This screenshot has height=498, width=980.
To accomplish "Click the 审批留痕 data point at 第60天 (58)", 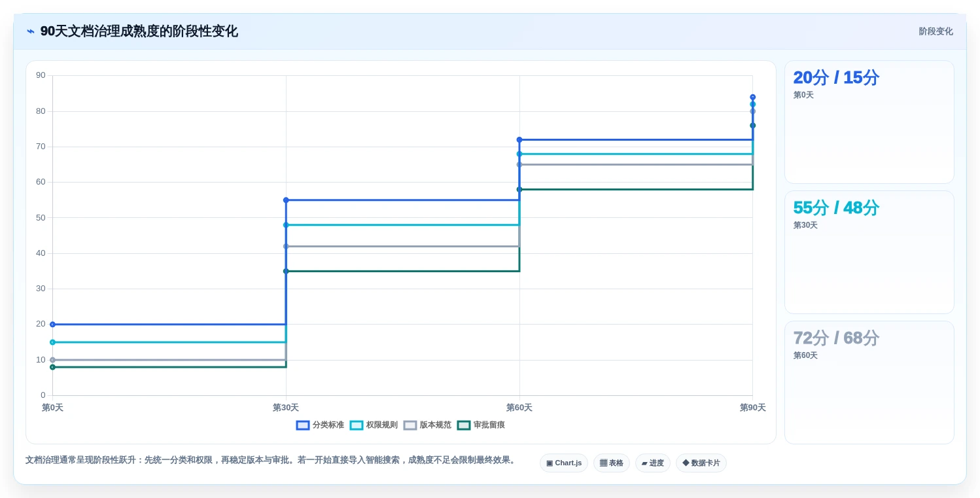I will [x=519, y=189].
